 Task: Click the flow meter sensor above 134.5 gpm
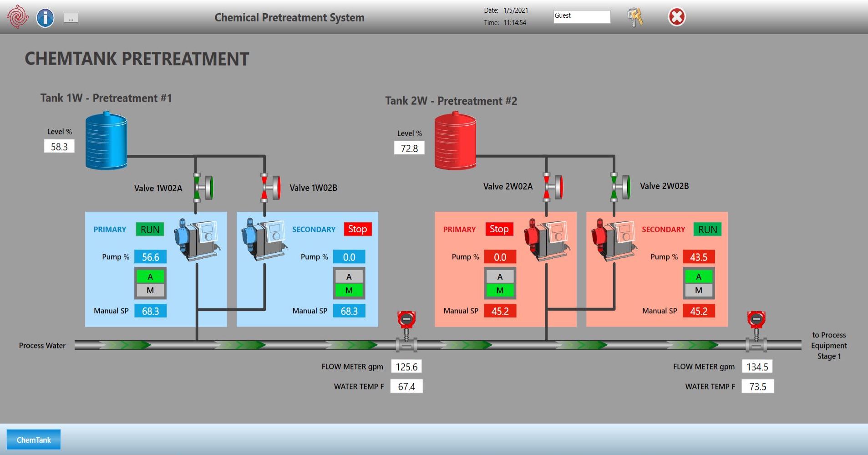point(756,332)
